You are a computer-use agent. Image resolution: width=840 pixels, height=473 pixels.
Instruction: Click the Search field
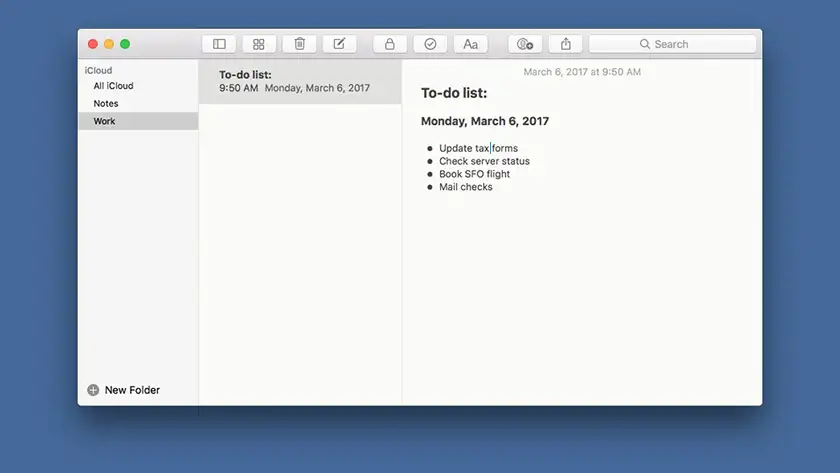click(680, 44)
